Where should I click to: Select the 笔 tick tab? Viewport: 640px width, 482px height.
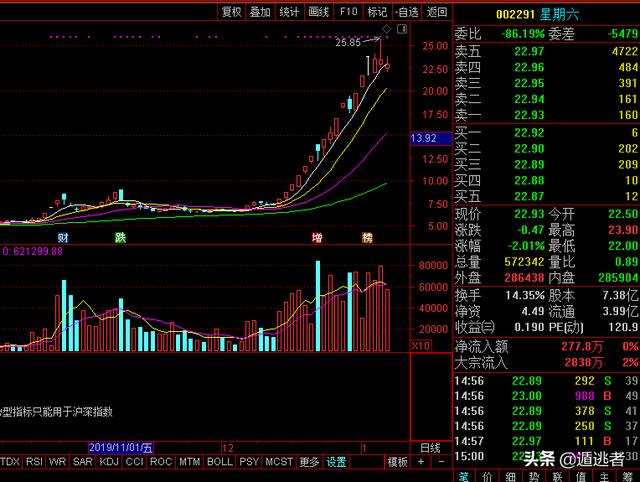(x=464, y=477)
